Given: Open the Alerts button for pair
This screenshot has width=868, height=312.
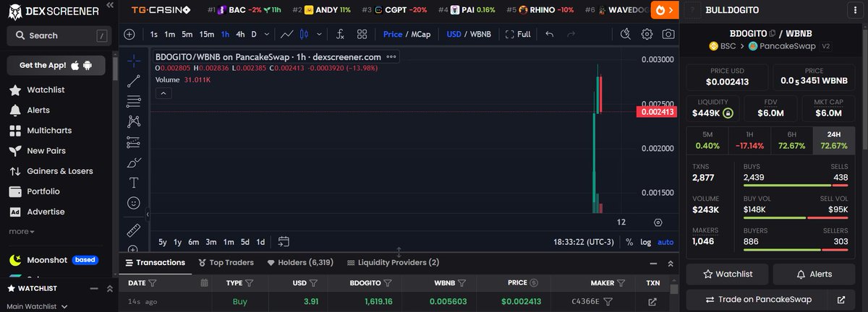Looking at the screenshot, I should (814, 274).
